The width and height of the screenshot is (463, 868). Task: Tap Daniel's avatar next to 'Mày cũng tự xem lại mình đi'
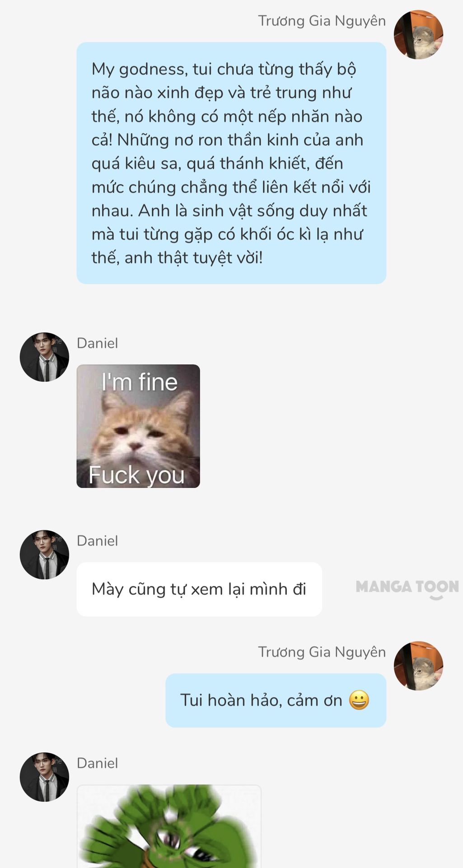[x=44, y=555]
